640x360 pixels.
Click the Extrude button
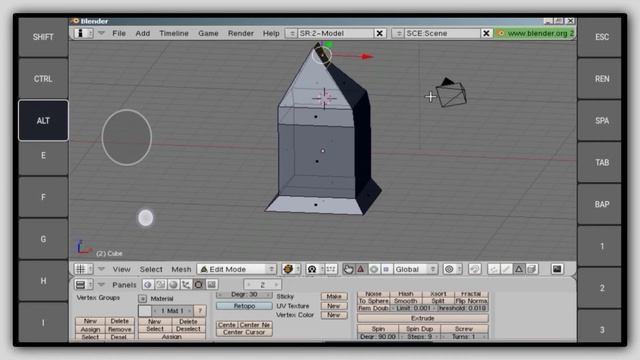tap(422, 318)
